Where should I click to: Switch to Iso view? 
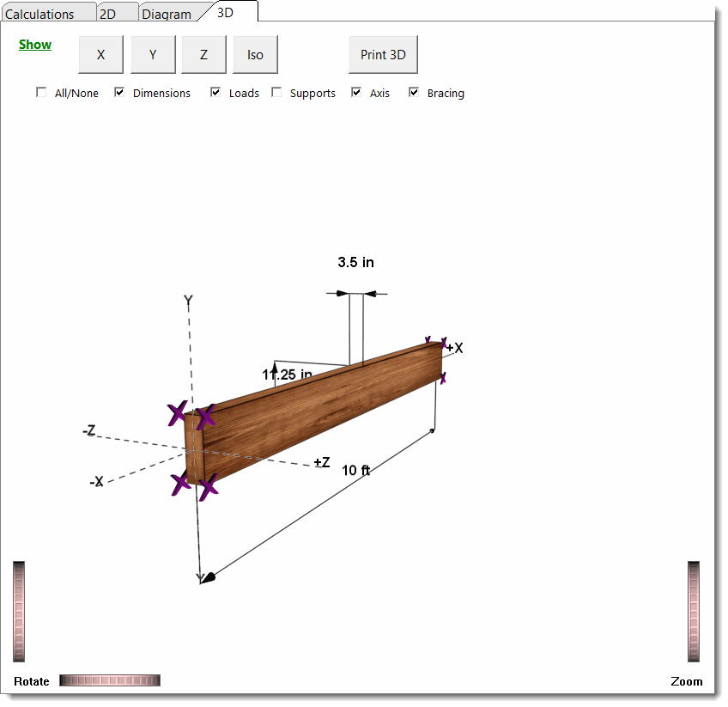coord(255,55)
